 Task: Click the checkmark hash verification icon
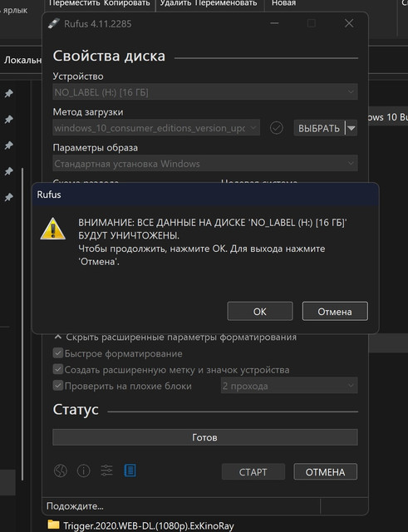coord(277,128)
